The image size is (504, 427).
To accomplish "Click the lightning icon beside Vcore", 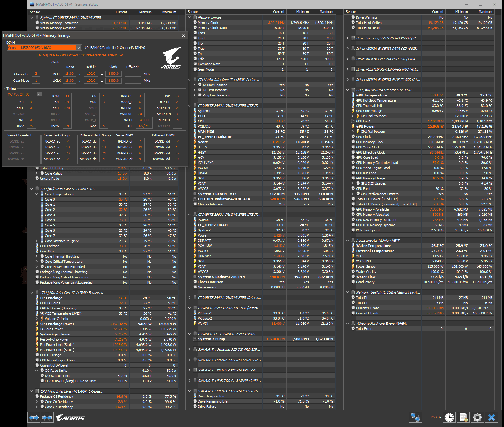I will tap(195, 142).
